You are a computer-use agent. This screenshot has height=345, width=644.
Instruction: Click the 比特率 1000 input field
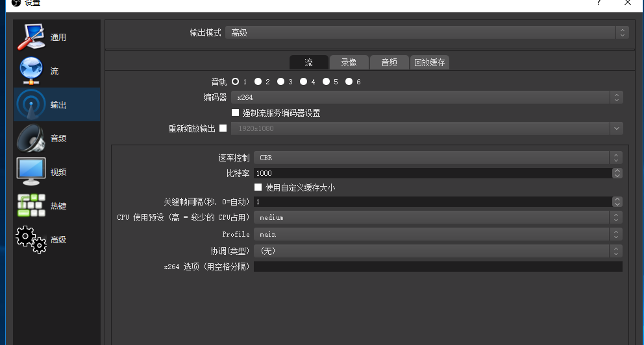coord(433,173)
